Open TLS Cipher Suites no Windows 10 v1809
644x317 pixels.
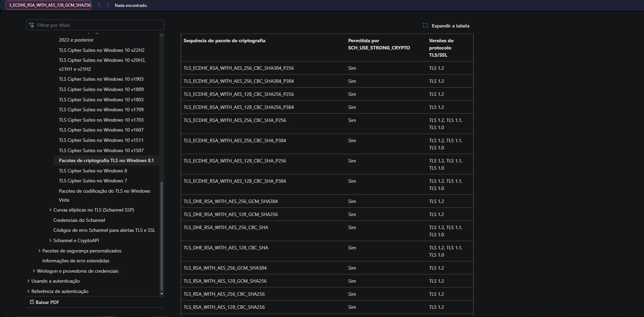tap(101, 89)
